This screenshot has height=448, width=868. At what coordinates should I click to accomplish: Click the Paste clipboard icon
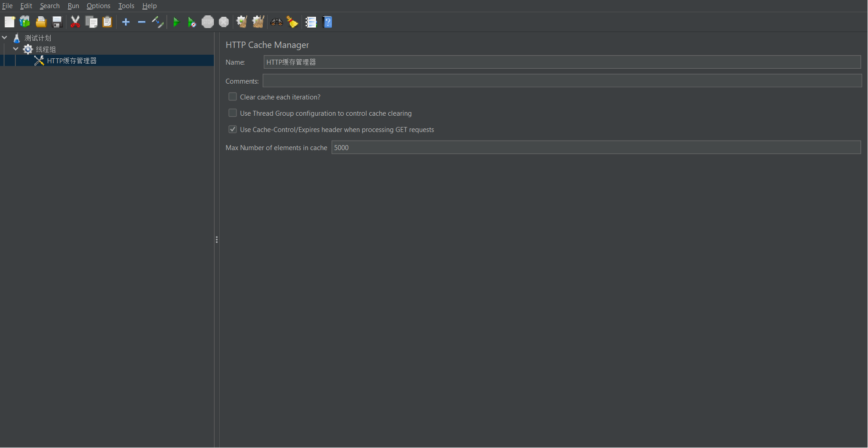coord(107,22)
